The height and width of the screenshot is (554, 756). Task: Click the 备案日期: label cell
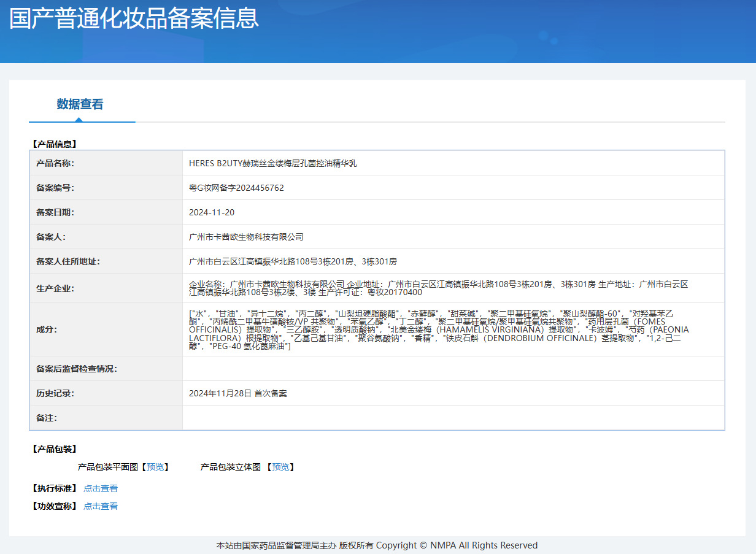[106, 212]
